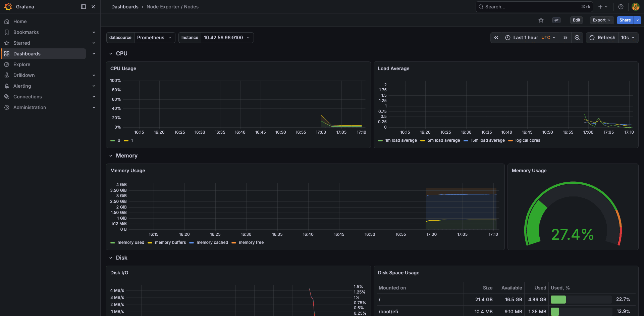The width and height of the screenshot is (644, 316).
Task: Click the Edit button
Action: [577, 20]
